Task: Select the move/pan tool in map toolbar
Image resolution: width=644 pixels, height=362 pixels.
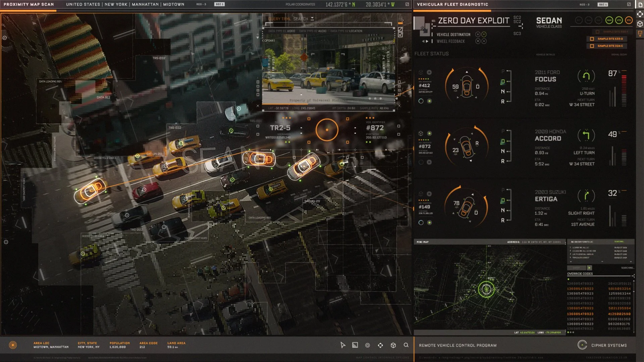Action: coord(380,345)
